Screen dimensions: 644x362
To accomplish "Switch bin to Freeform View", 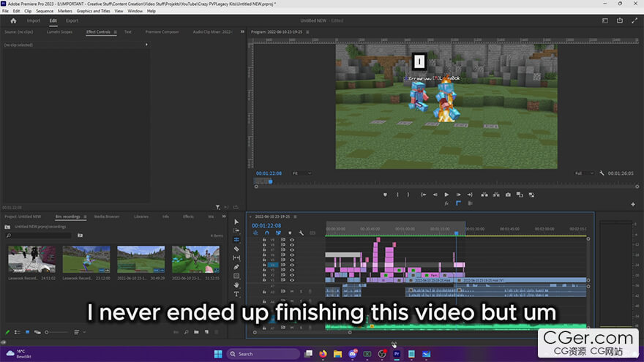I will point(37,332).
